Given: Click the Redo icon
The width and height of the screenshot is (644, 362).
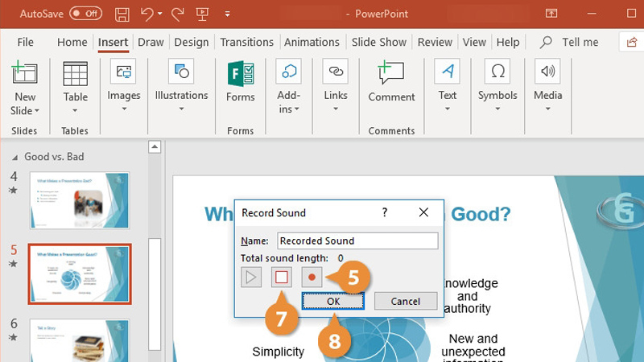Looking at the screenshot, I should (177, 14).
